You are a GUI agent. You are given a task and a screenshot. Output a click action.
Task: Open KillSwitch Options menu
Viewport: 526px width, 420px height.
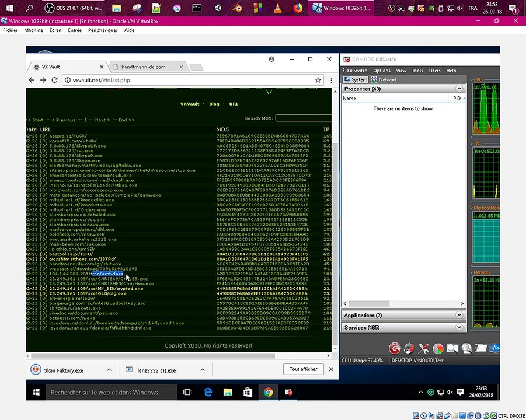click(x=382, y=71)
